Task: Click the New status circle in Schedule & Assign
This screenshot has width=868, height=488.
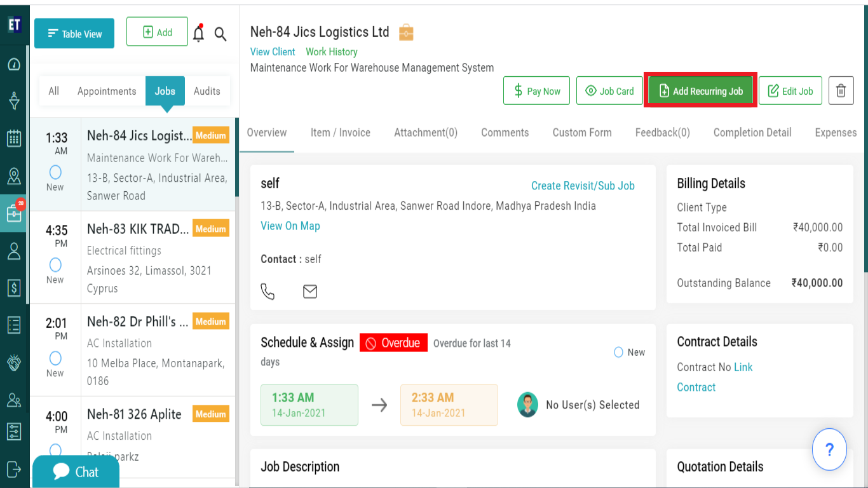Action: point(618,352)
